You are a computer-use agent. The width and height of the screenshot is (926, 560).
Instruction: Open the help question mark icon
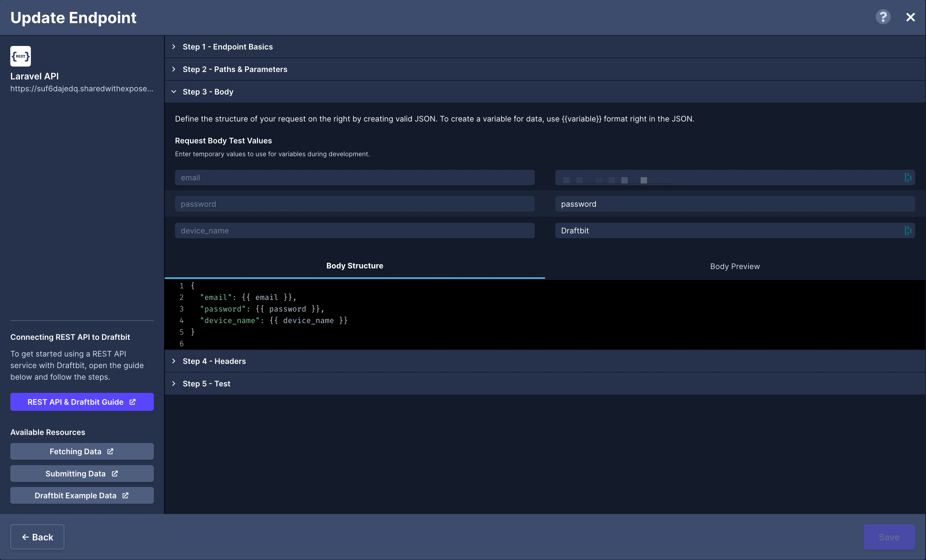point(883,17)
